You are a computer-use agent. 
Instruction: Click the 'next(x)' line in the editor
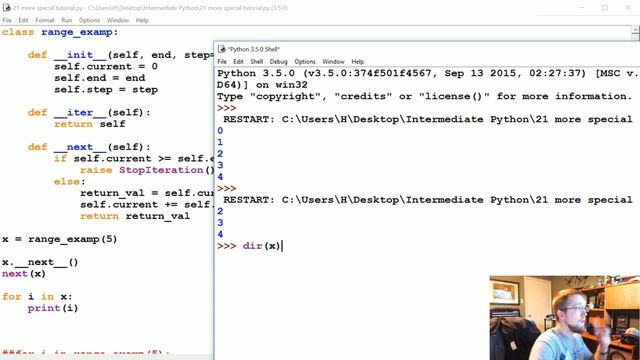coord(24,273)
